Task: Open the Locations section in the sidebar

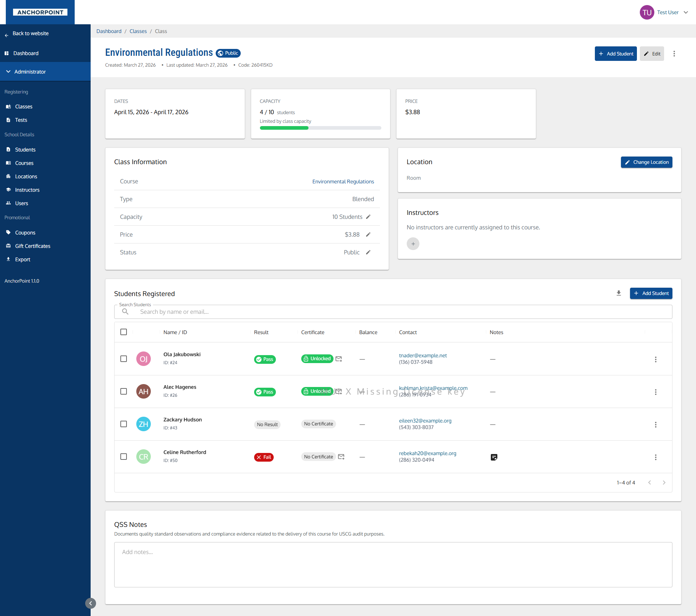Action: 26,176
